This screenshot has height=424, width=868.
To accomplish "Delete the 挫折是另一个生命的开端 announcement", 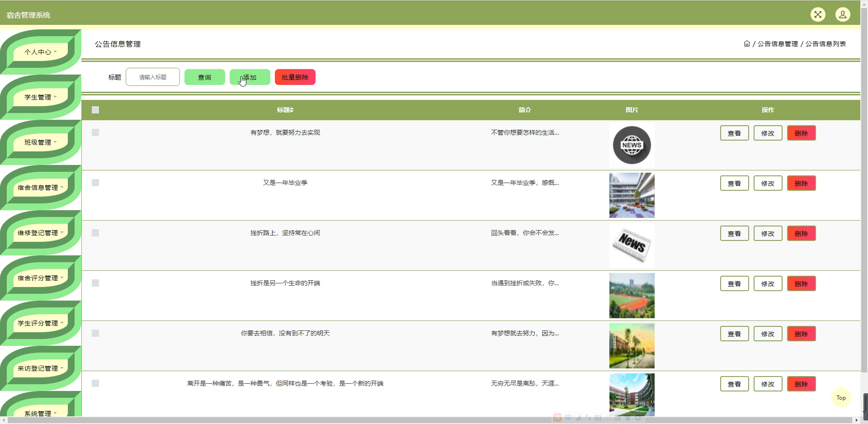I will pyautogui.click(x=802, y=284).
